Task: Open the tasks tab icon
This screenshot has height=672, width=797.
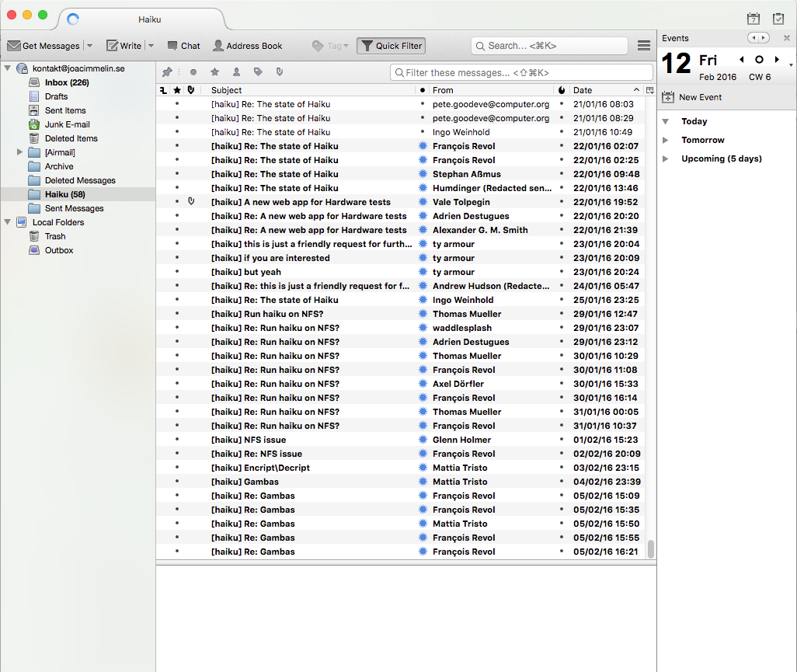Action: (778, 19)
